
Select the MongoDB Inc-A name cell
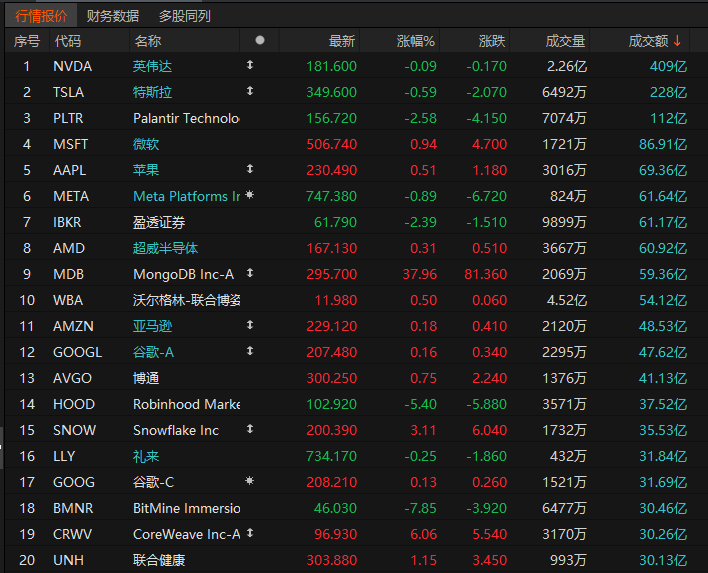click(183, 275)
